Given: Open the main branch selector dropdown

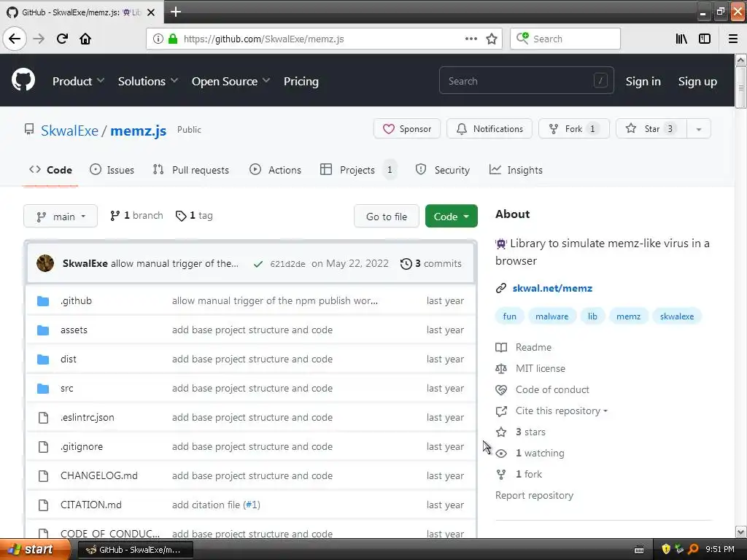Looking at the screenshot, I should click(x=61, y=216).
